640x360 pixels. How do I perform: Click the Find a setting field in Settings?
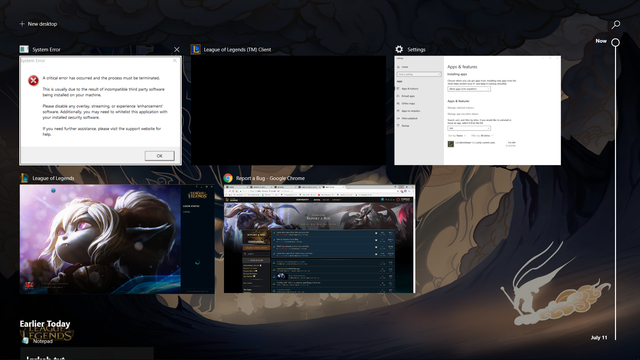coord(419,74)
